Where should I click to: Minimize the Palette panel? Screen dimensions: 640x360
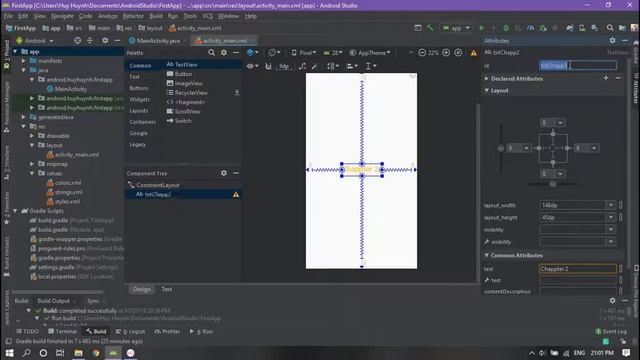[236, 53]
